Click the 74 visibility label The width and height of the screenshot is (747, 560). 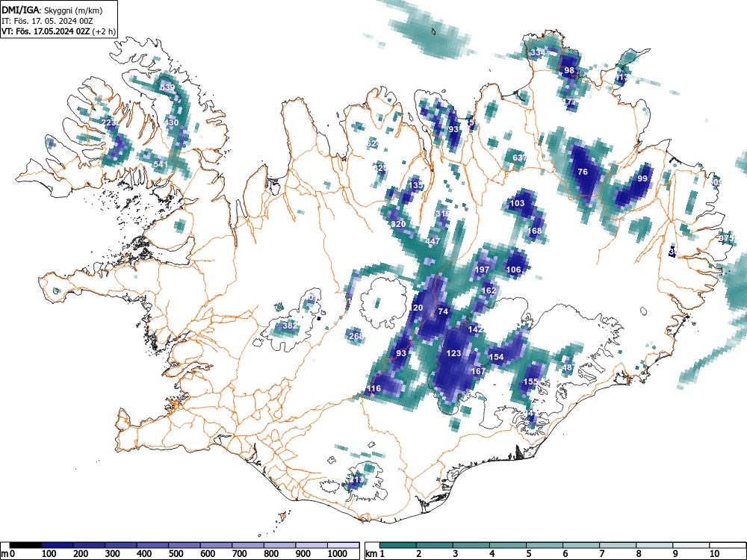click(x=443, y=311)
